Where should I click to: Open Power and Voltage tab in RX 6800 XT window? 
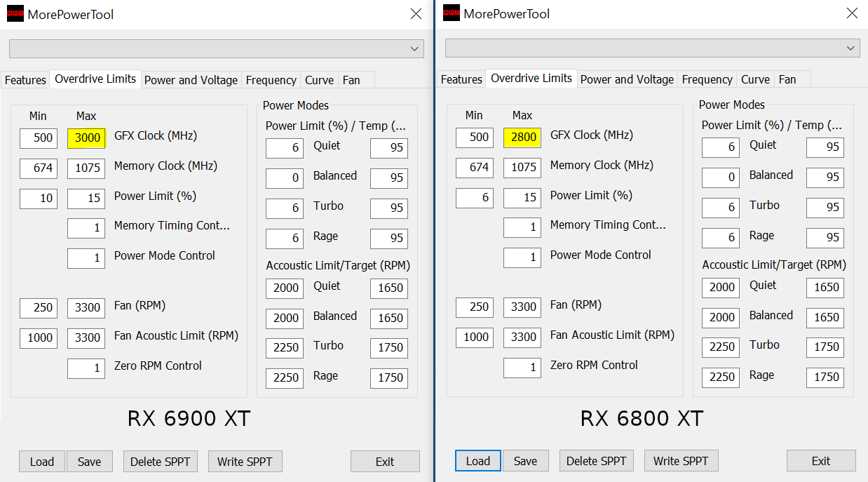pyautogui.click(x=627, y=79)
